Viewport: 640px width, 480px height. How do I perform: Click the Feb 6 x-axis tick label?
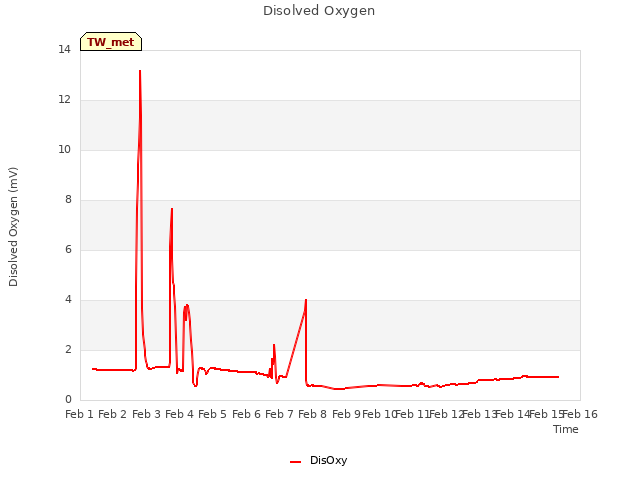[246, 415]
